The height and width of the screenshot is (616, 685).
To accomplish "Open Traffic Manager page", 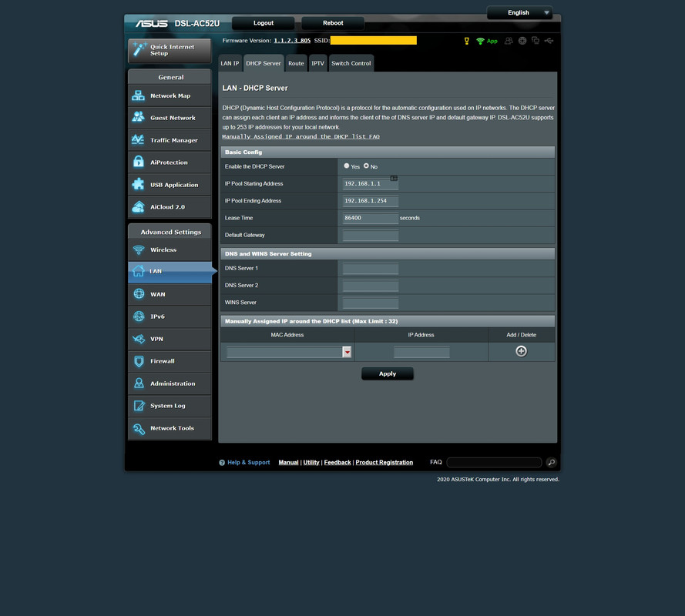I will pos(170,140).
